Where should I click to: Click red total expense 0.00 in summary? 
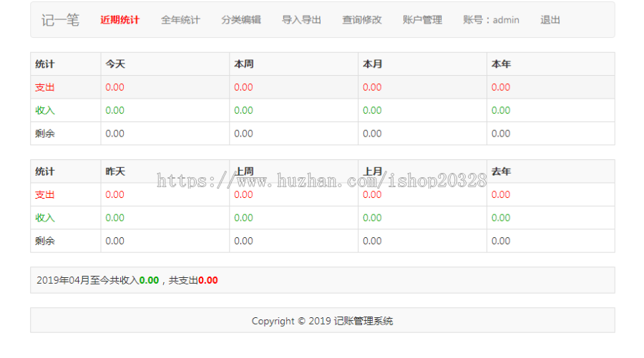(208, 281)
